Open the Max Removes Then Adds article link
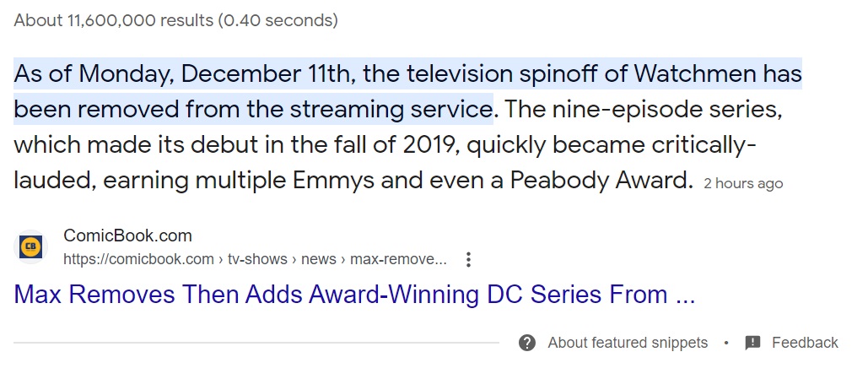This screenshot has height=379, width=868. 354,295
